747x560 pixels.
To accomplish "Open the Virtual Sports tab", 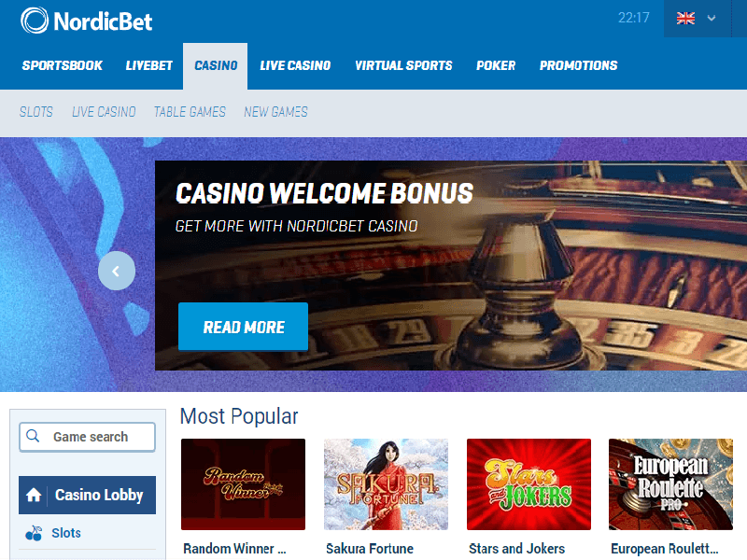I will pyautogui.click(x=403, y=65).
